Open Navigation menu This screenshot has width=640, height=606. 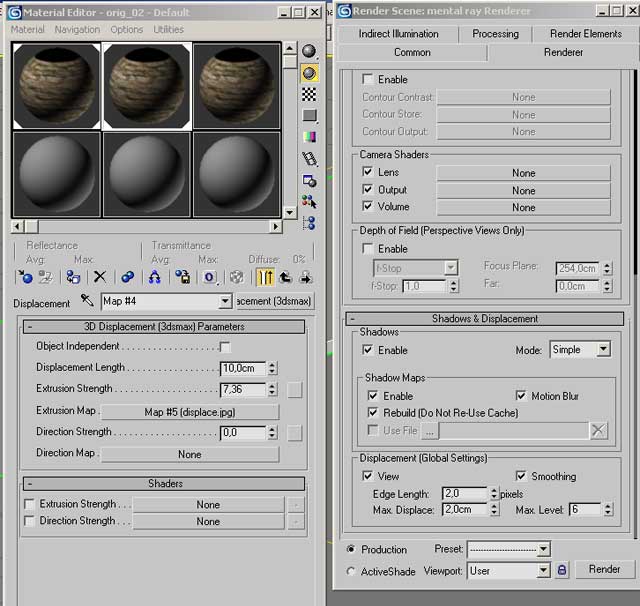pyautogui.click(x=77, y=29)
